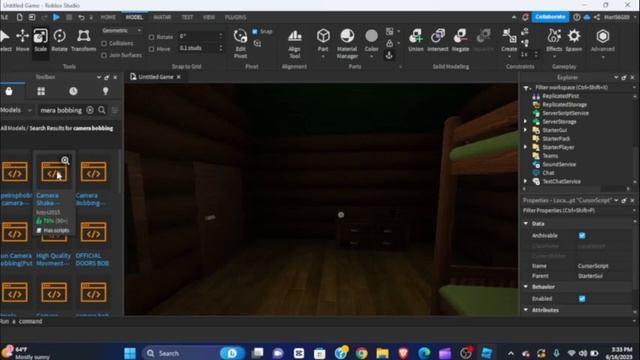
Task: Start the play test button
Action: pos(56,17)
